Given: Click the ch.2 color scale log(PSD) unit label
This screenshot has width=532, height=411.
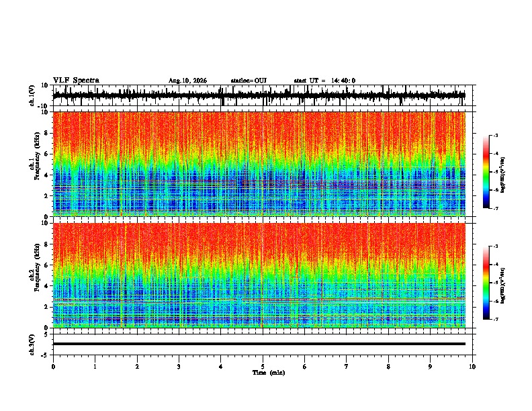Looking at the screenshot, I should pyautogui.click(x=503, y=286).
